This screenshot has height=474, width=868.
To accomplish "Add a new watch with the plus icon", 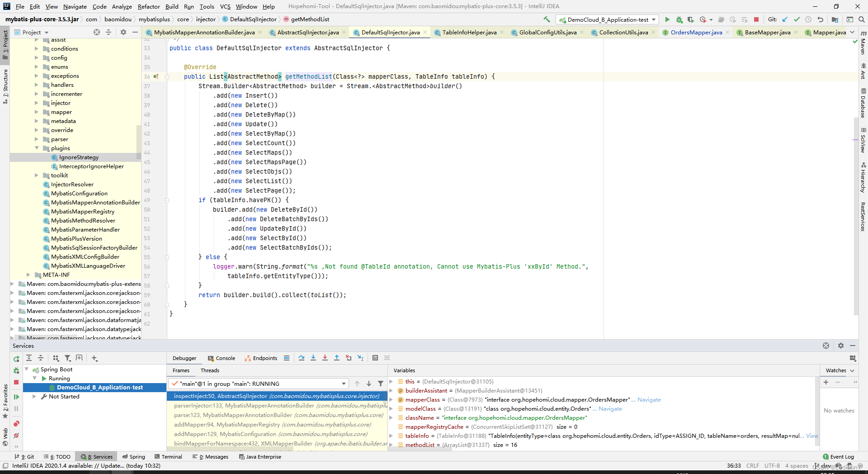I will click(826, 382).
